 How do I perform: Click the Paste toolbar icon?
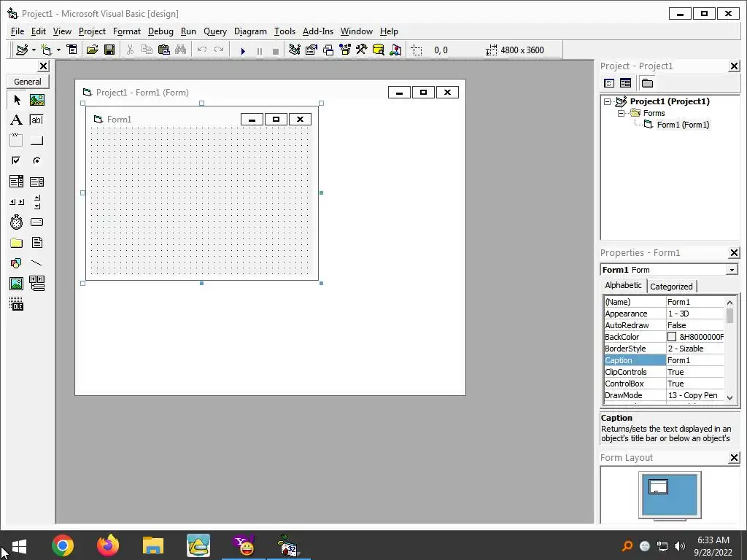pos(164,50)
